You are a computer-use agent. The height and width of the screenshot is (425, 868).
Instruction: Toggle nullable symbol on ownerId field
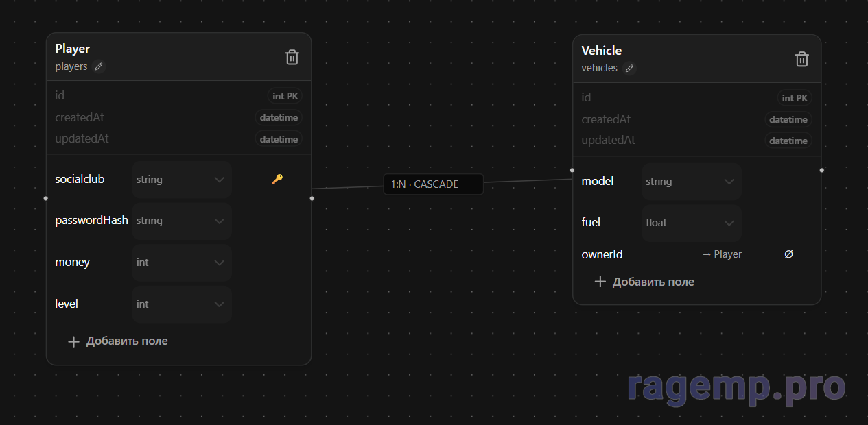click(x=788, y=254)
